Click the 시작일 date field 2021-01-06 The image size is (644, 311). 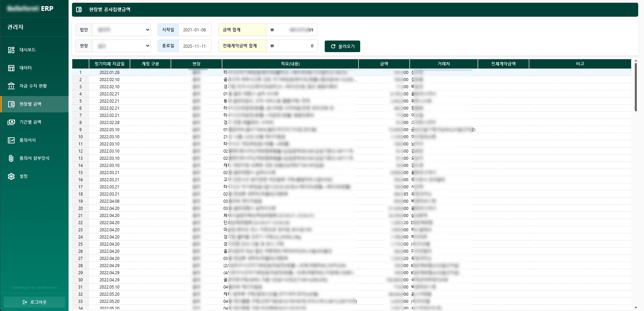[x=195, y=30]
